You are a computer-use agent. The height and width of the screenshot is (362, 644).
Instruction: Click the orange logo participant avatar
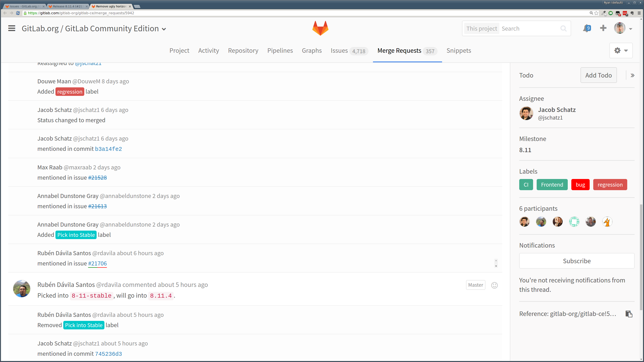[607, 222]
